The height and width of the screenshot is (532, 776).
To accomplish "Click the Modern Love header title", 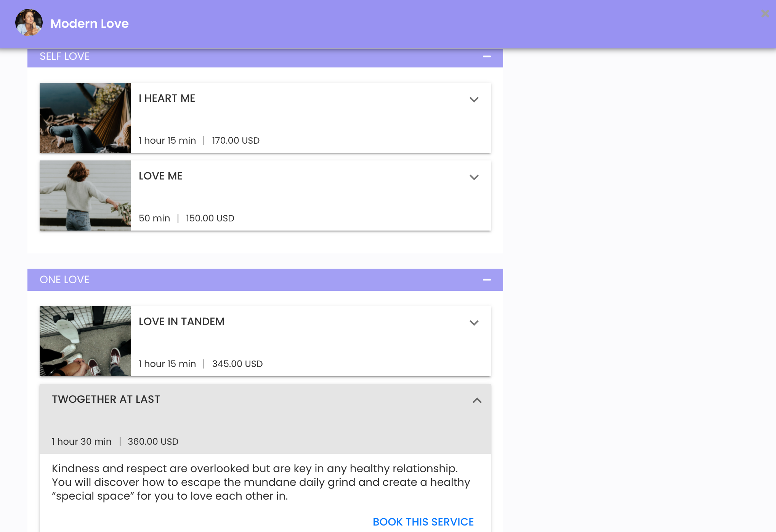I will (90, 24).
